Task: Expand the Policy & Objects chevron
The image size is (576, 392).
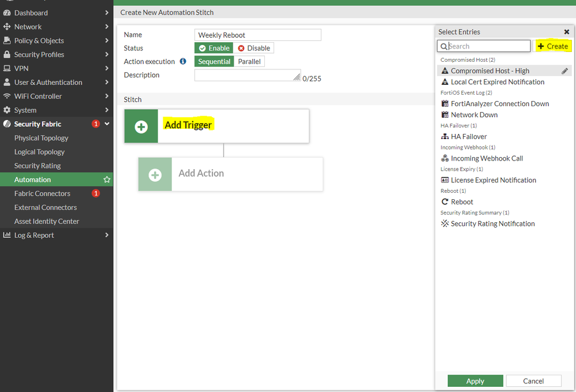Action: (107, 40)
